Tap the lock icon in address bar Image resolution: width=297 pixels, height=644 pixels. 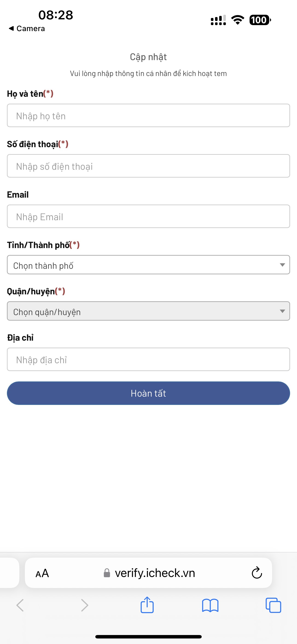point(107,573)
